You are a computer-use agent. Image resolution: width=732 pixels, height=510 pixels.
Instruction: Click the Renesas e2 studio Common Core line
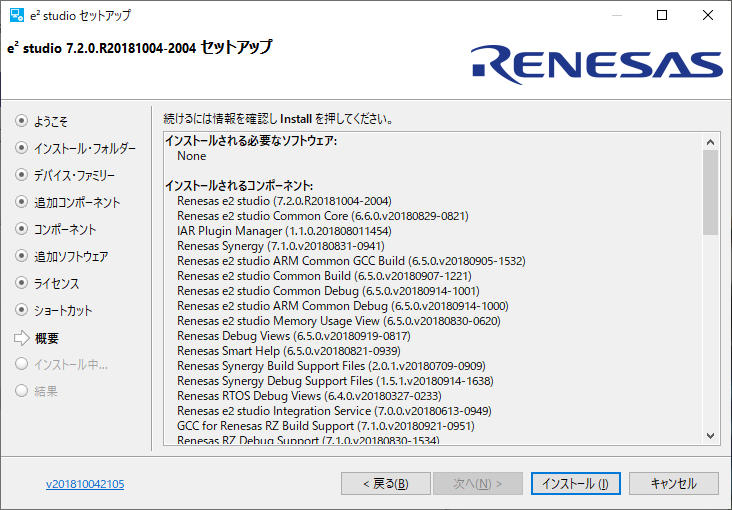pos(323,216)
